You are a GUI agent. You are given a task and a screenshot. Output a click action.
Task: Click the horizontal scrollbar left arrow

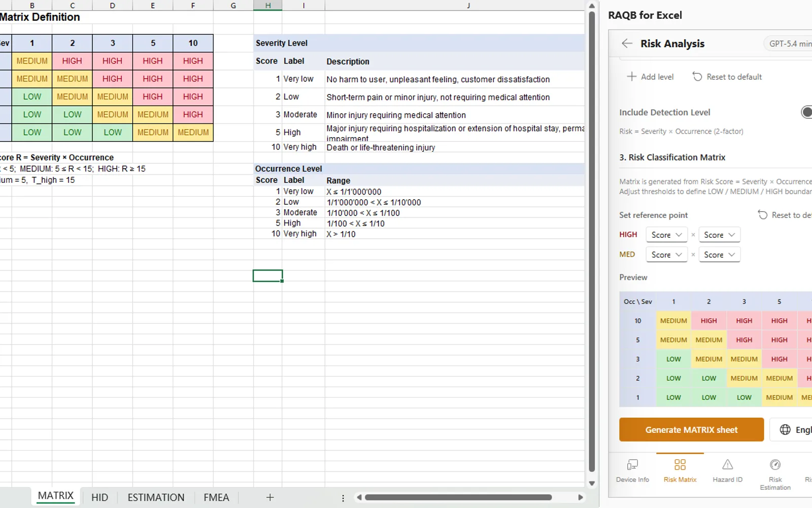359,497
